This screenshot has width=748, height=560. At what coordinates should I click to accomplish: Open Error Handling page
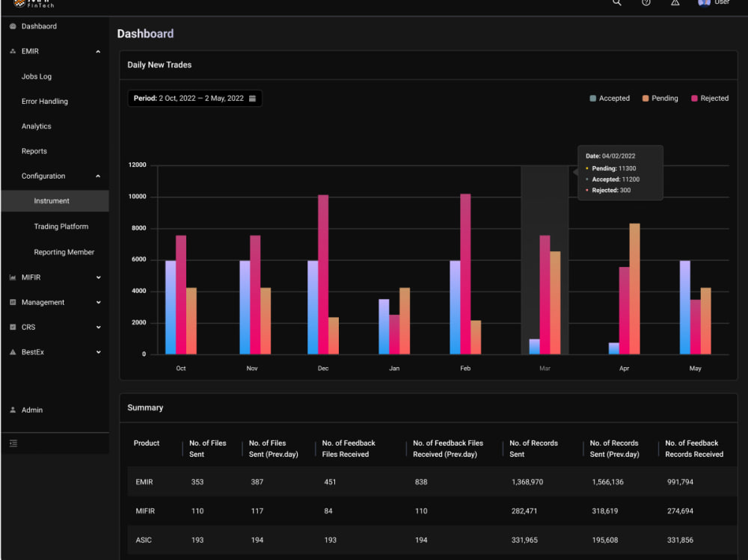44,101
